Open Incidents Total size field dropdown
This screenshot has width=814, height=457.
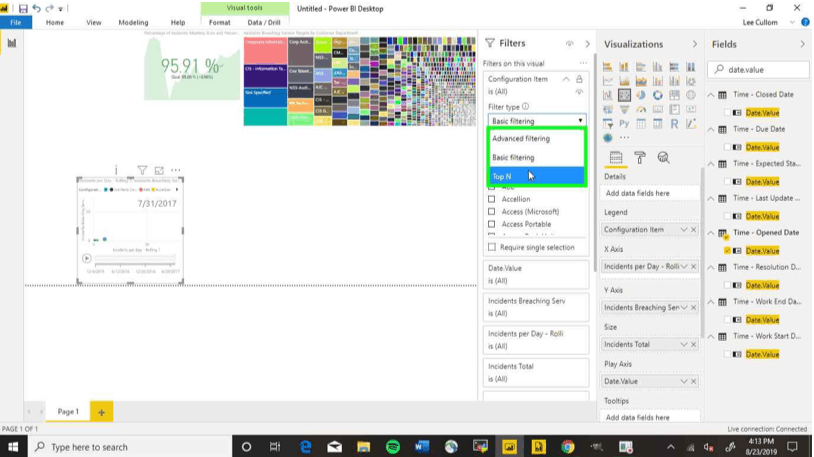[x=684, y=344]
